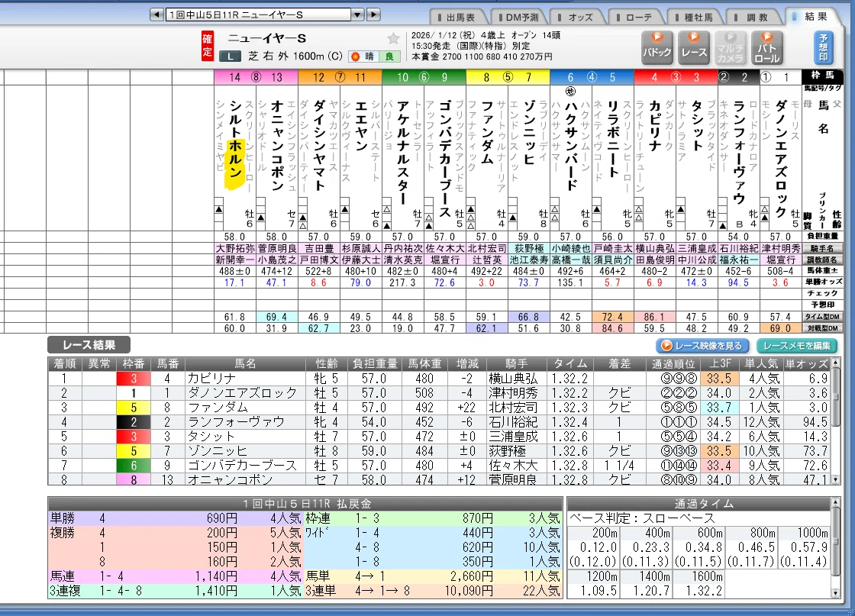The image size is (855, 616).
Task: Click jockey name 横山典弘 in the entry table
Action: pyautogui.click(x=655, y=249)
